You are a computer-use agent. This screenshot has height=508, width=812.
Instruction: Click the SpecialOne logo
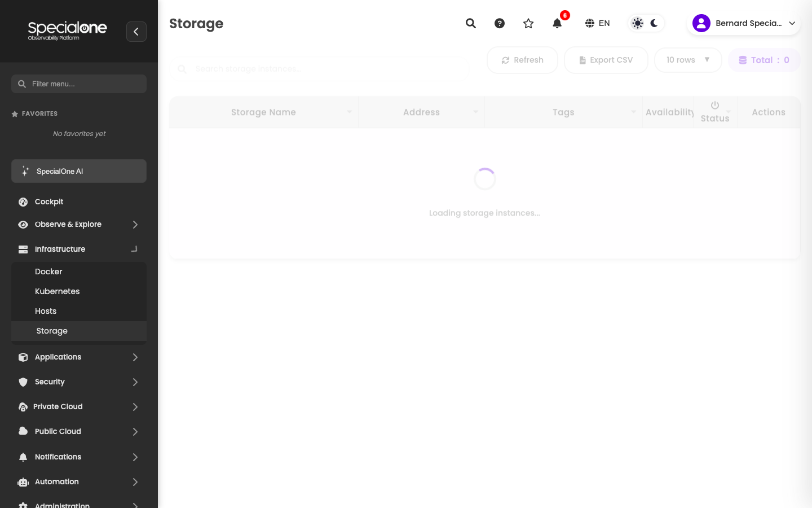click(67, 30)
